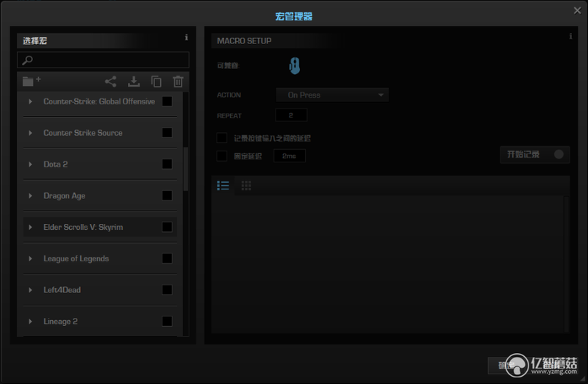This screenshot has width=588, height=384.
Task: Toggle the 开始记录 record switch
Action: coord(535,154)
